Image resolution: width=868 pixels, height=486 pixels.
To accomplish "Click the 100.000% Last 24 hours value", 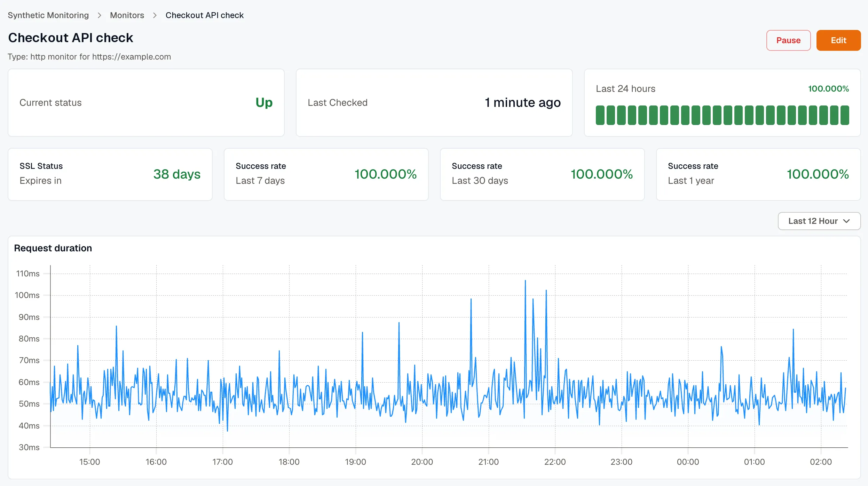I will 828,89.
